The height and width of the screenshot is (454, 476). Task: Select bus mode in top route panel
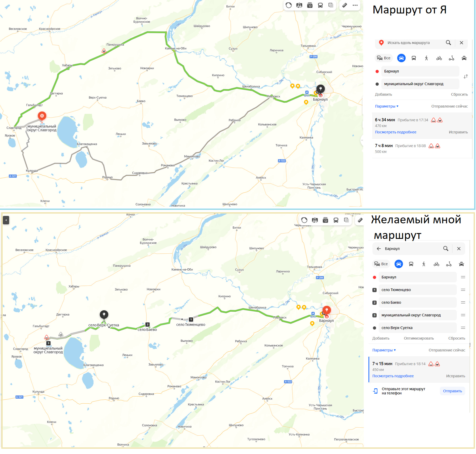point(414,58)
